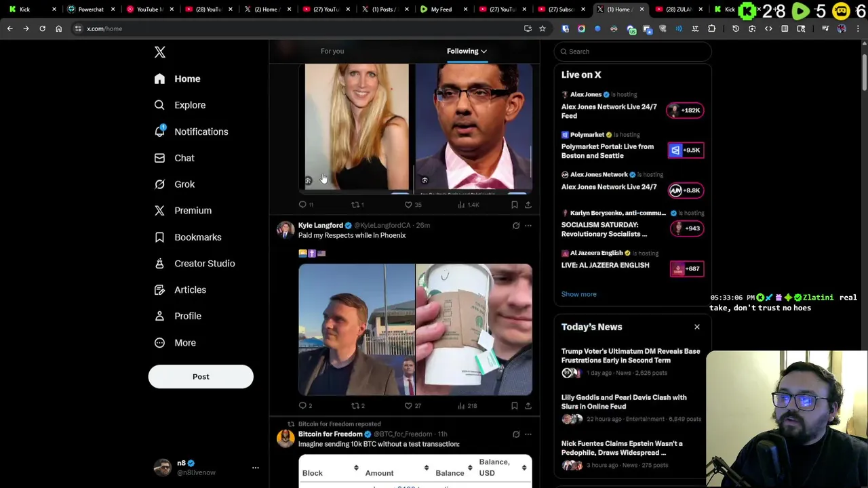Open Explore in sidebar

(x=180, y=105)
